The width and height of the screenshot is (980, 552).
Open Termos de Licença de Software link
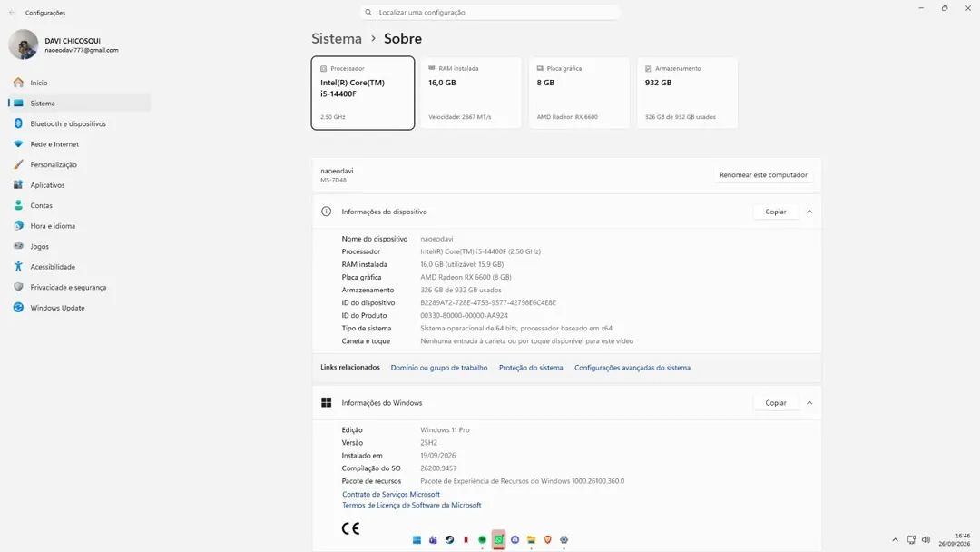(411, 505)
